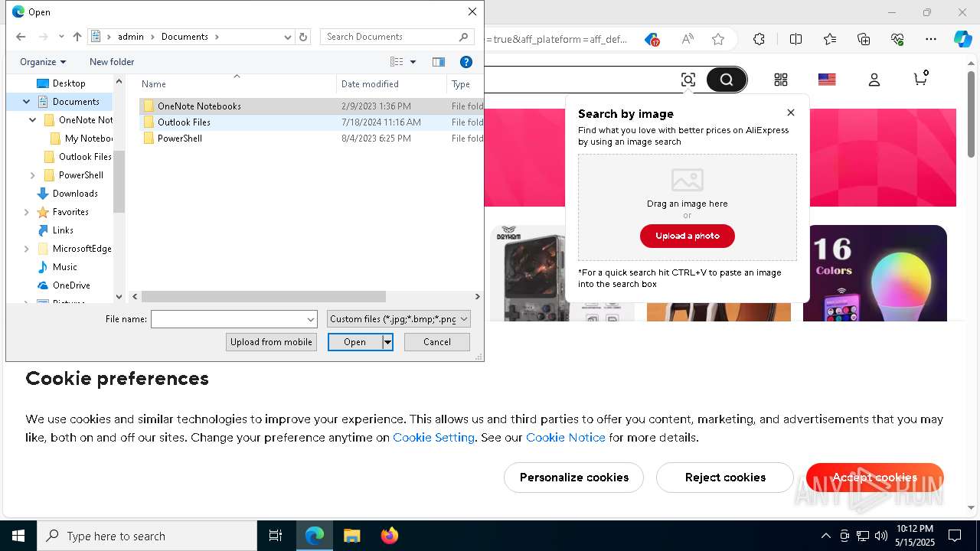
Task: Click Reject cookies button
Action: point(725,478)
